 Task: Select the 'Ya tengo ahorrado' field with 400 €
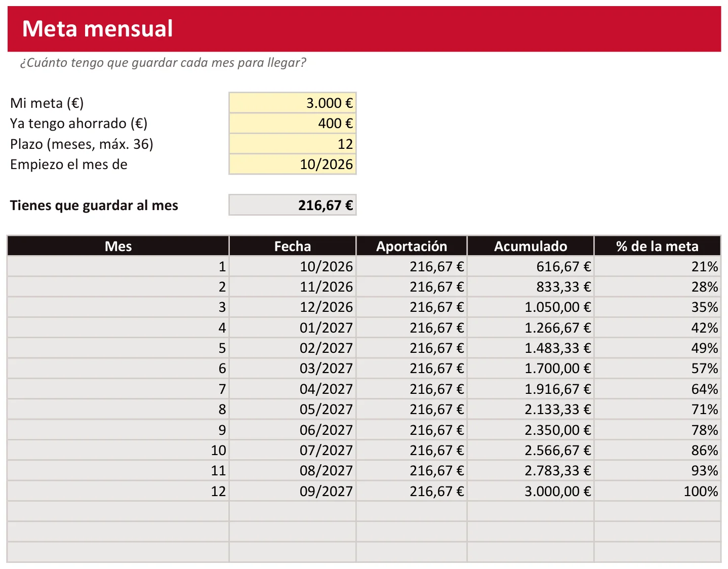tap(293, 123)
